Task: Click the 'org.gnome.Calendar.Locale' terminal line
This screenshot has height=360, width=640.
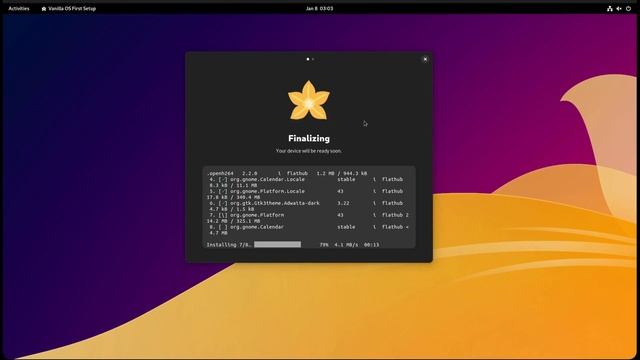Action: pyautogui.click(x=306, y=179)
